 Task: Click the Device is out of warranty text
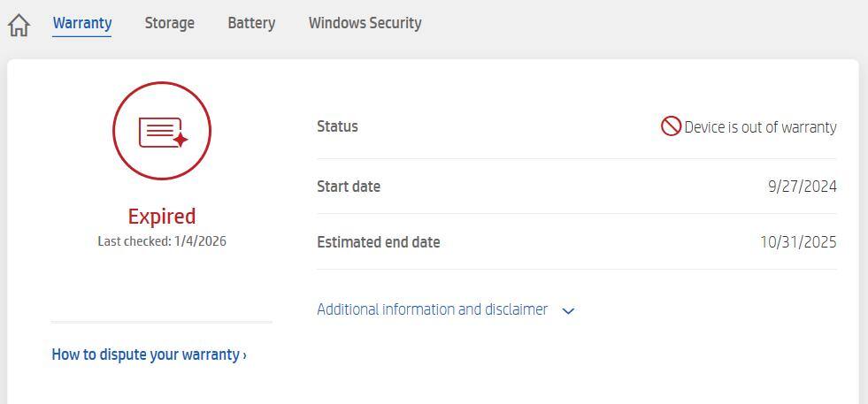[x=760, y=127]
